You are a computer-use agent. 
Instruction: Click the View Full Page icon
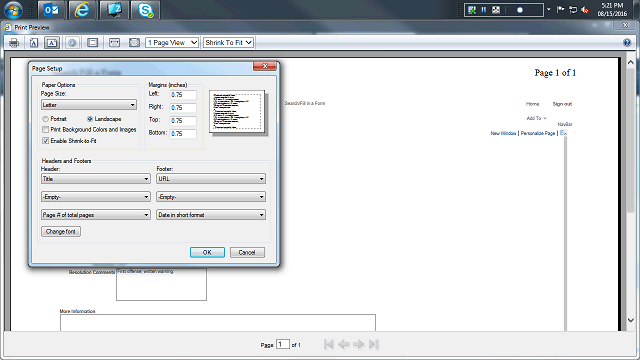tap(134, 42)
